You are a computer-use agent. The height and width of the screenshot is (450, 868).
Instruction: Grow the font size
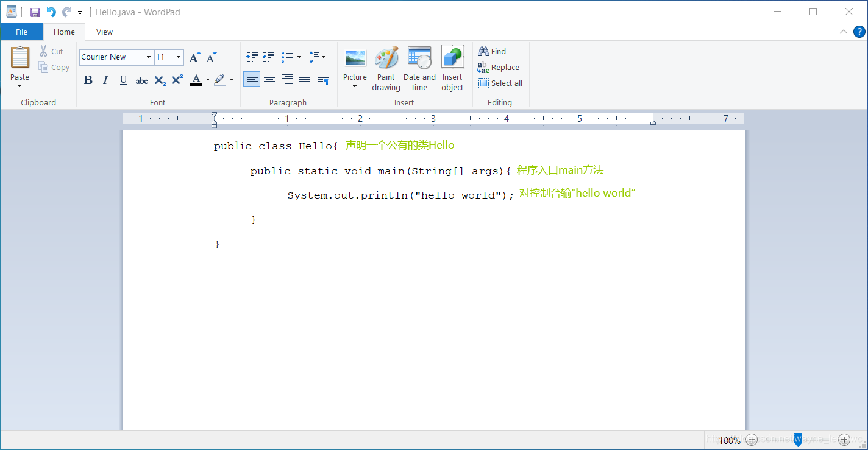[x=194, y=58]
